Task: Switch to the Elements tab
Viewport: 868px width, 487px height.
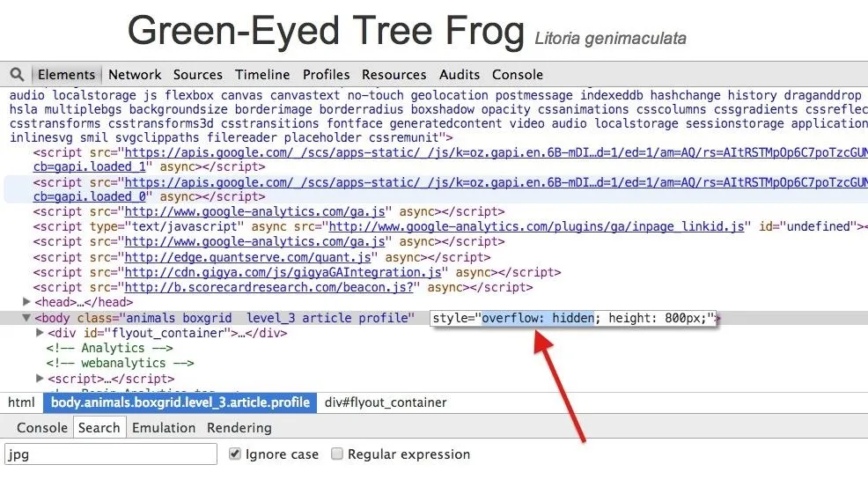Action: pos(66,75)
